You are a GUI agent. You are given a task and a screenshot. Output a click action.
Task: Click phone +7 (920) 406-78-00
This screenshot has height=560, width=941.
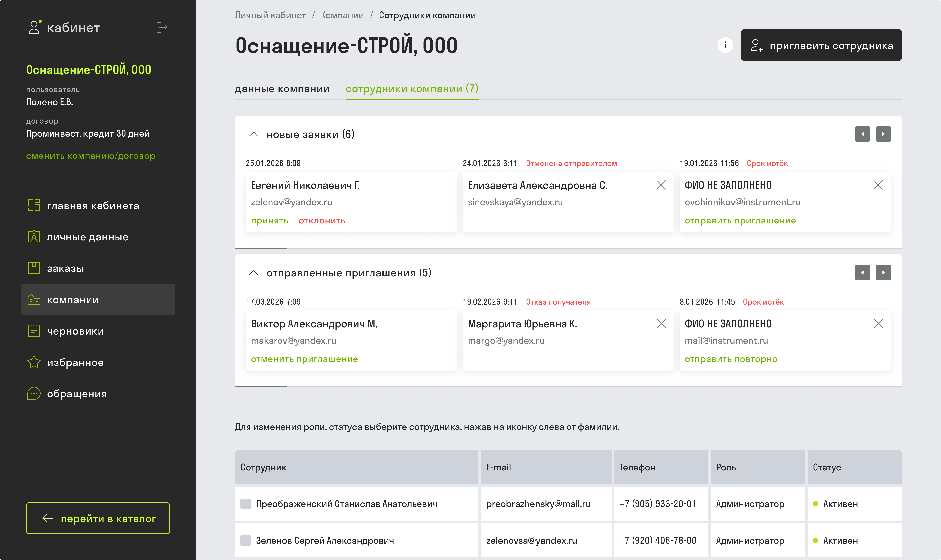point(658,540)
